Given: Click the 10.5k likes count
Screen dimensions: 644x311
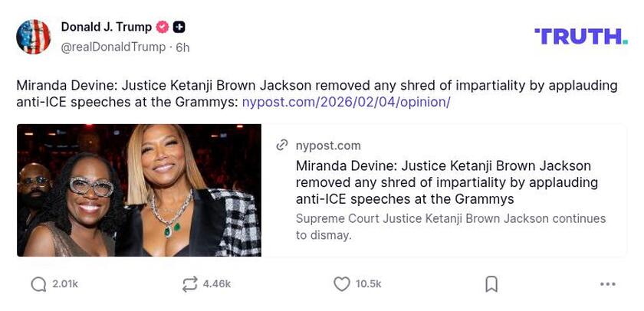Looking at the screenshot, I should (x=369, y=284).
